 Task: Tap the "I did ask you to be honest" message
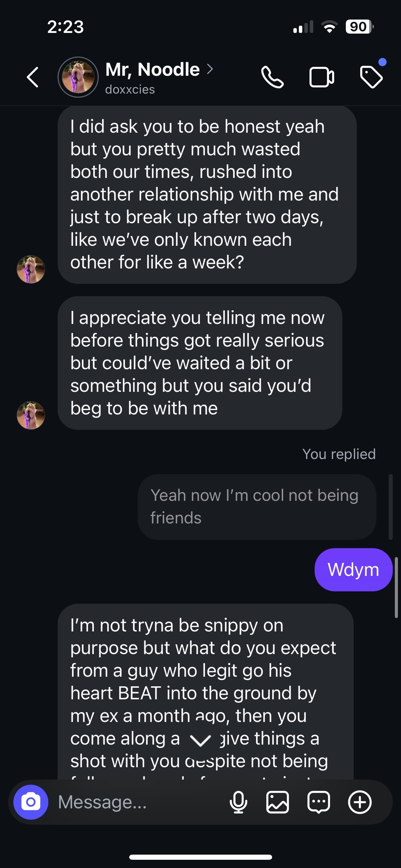click(x=207, y=194)
